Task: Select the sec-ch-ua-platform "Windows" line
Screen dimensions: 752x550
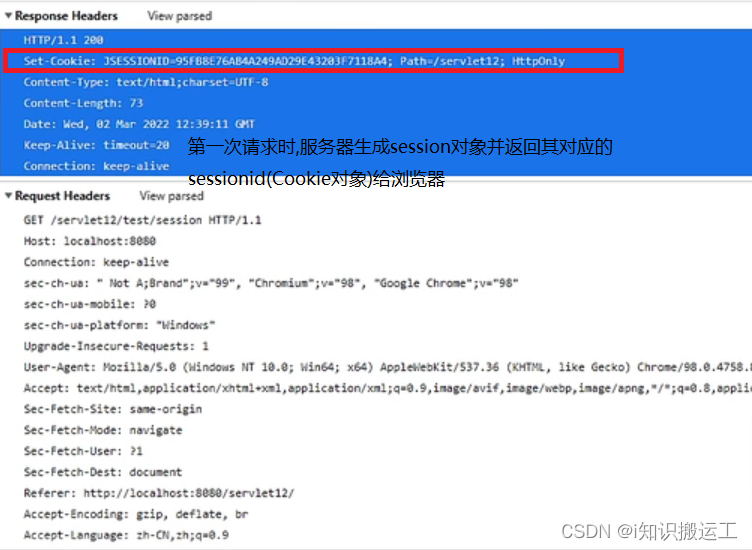Action: [119, 325]
